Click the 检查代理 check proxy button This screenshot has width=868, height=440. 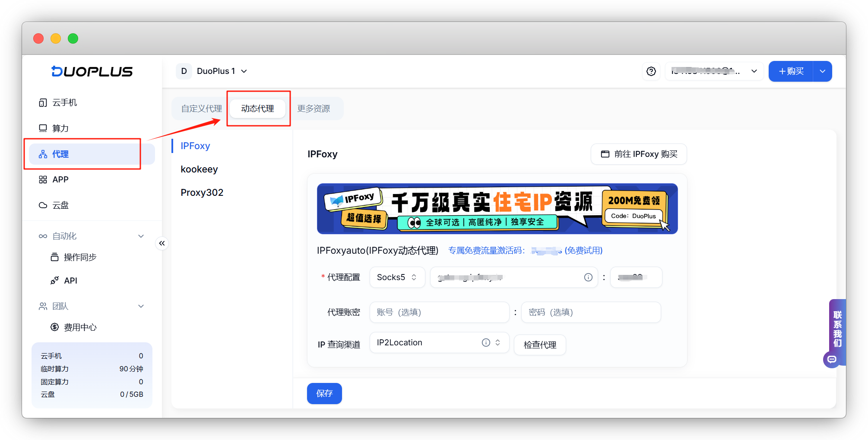coord(540,345)
